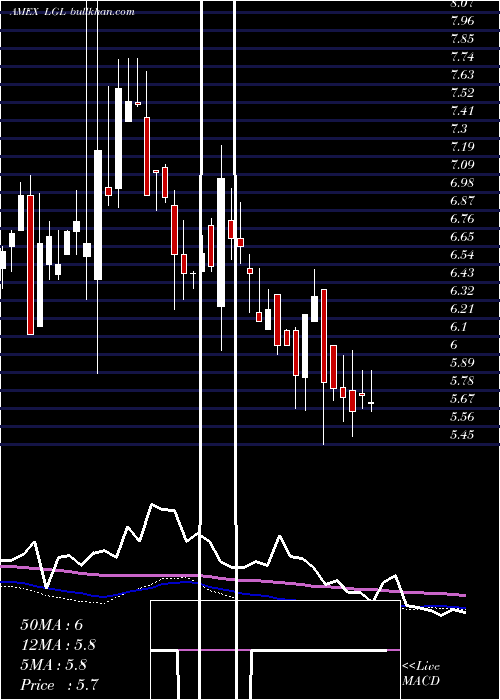Click the 6.54 price axis label
Screen dimensions: 500x700
click(462, 254)
